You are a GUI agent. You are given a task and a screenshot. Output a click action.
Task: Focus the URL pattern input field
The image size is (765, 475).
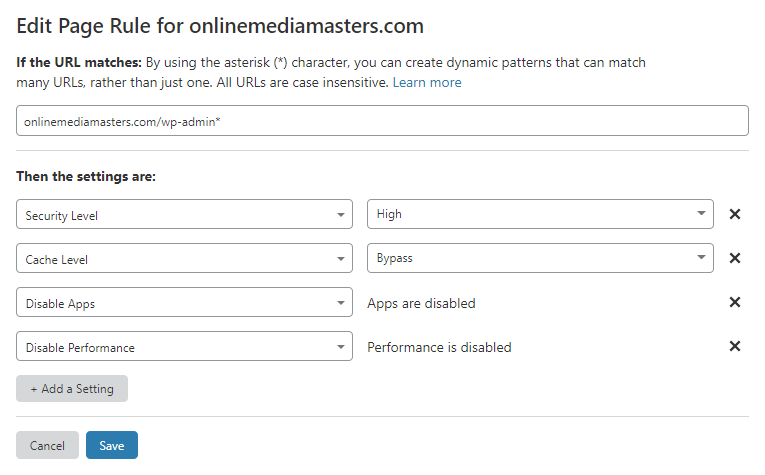pos(382,120)
